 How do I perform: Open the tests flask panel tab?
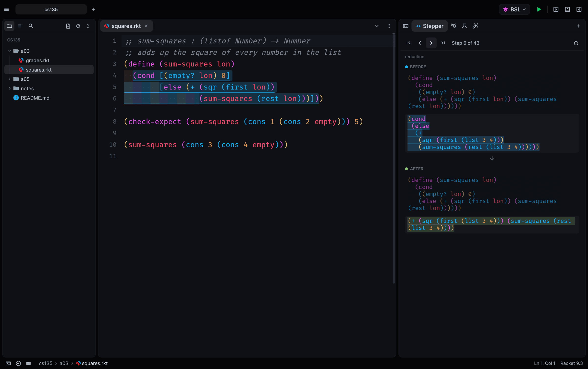(x=464, y=26)
